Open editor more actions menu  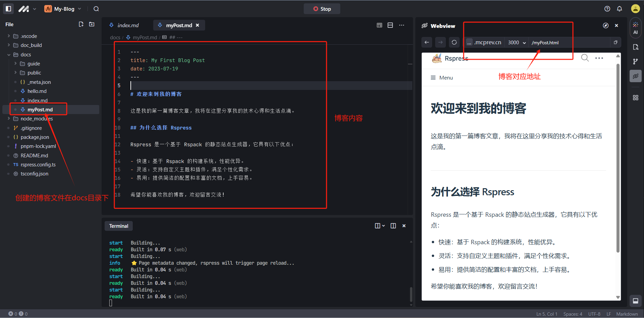(402, 25)
